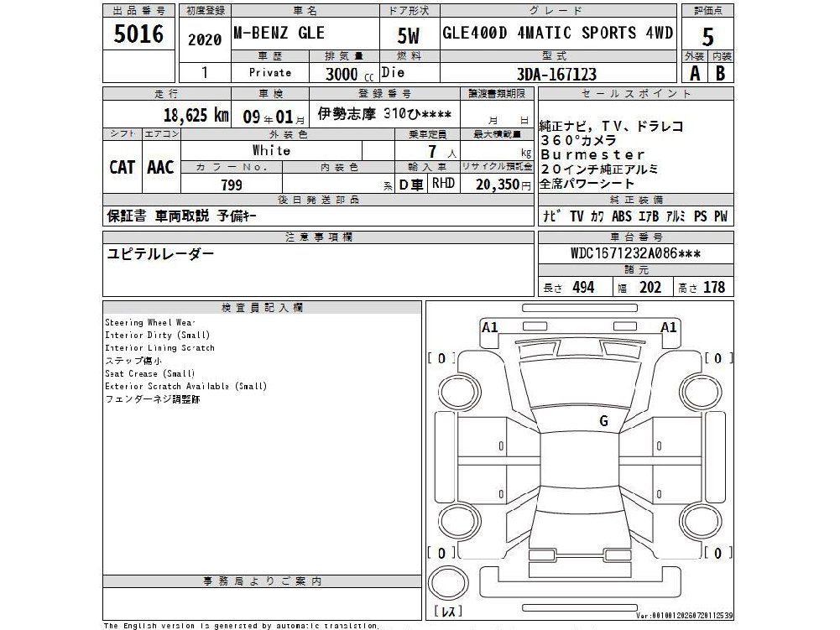This screenshot has width=840, height=630.
Task: Click the レス spare tire label
Action: point(448,612)
